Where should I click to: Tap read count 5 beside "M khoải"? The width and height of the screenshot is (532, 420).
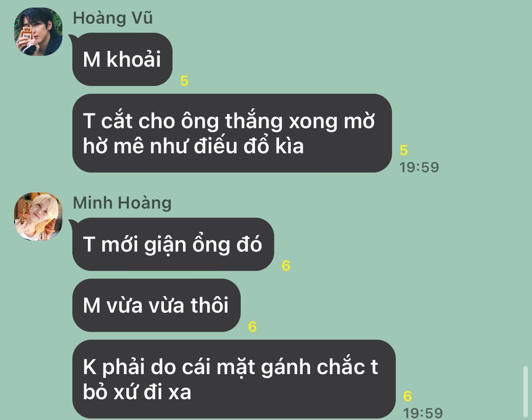coord(184,81)
